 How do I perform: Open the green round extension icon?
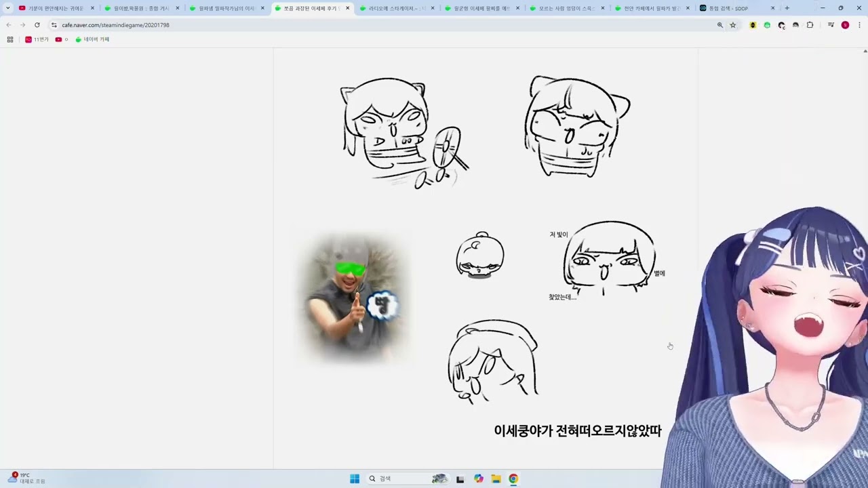coord(767,25)
